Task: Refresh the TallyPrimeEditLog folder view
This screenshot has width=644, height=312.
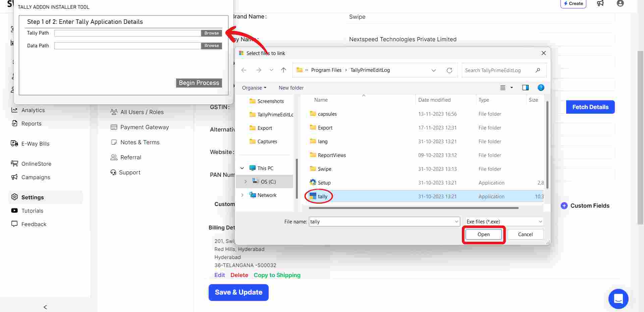Action: click(449, 70)
